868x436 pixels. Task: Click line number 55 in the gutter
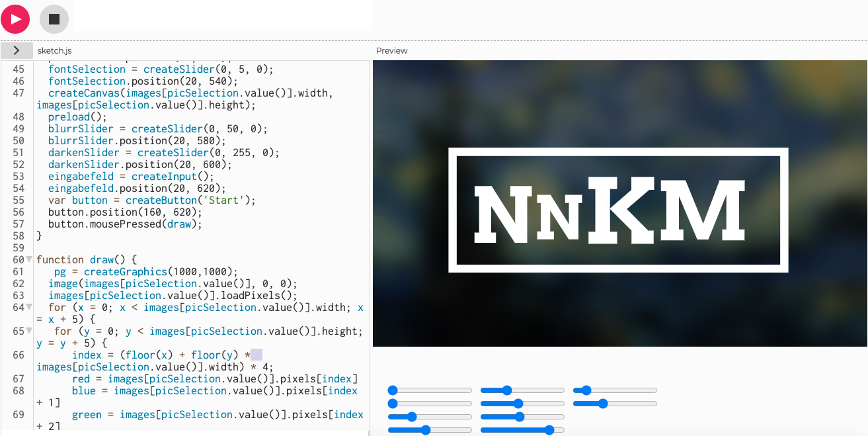point(19,200)
